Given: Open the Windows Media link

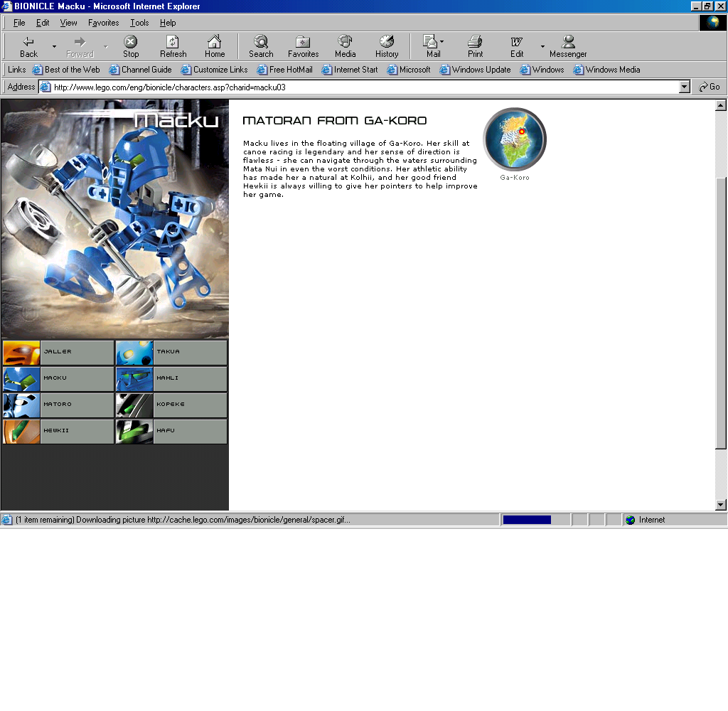Looking at the screenshot, I should click(606, 70).
